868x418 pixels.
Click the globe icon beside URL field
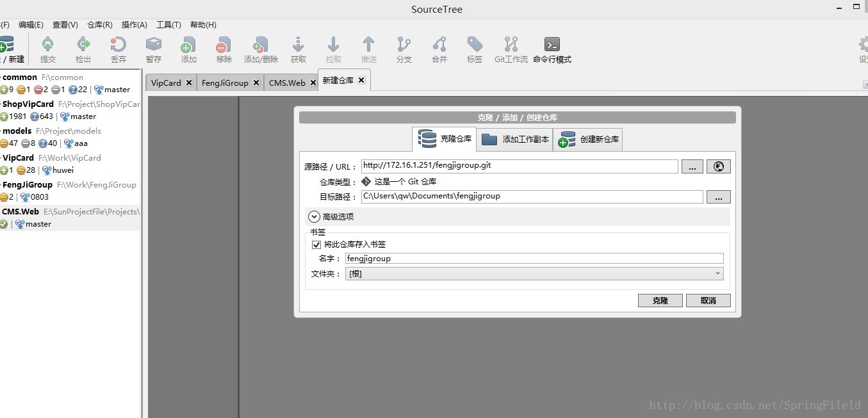719,166
